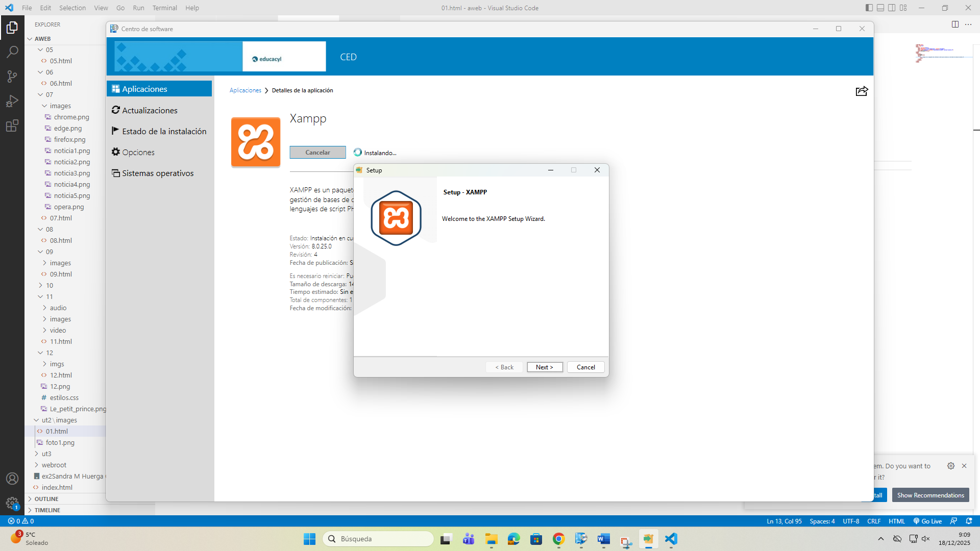Click the Instalando progress indicator

click(x=375, y=152)
